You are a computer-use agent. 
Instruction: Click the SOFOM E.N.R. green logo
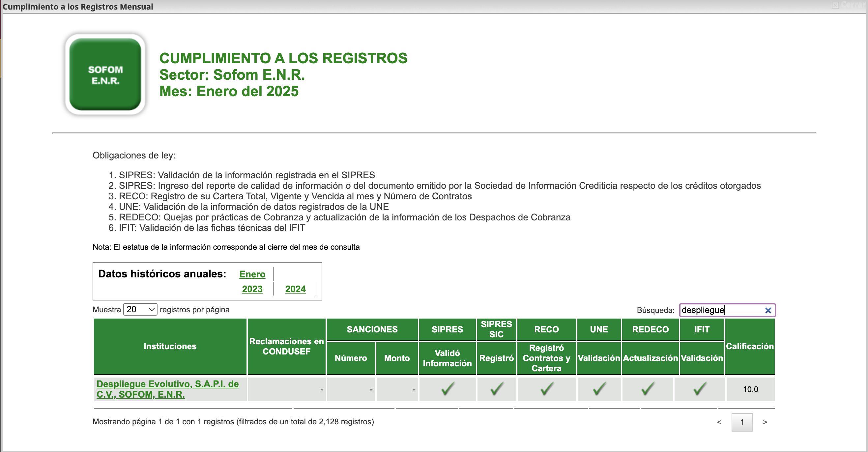105,74
